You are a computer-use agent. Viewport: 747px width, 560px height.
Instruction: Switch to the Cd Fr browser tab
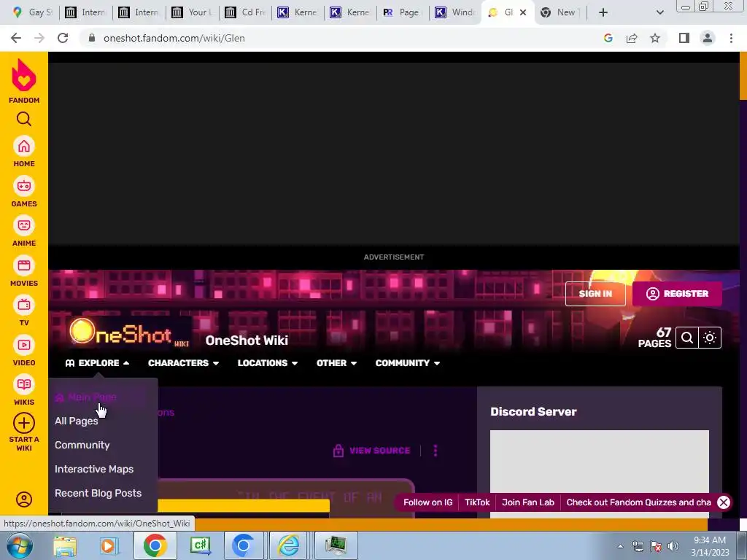[x=245, y=12]
